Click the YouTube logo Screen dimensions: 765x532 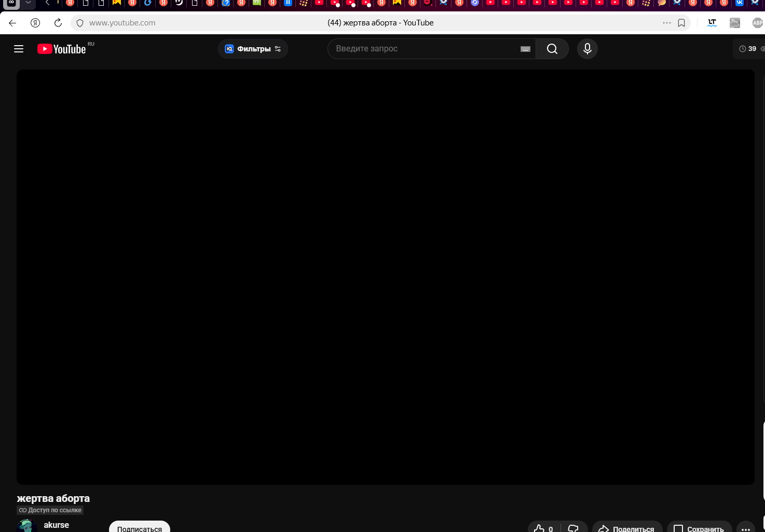61,48
